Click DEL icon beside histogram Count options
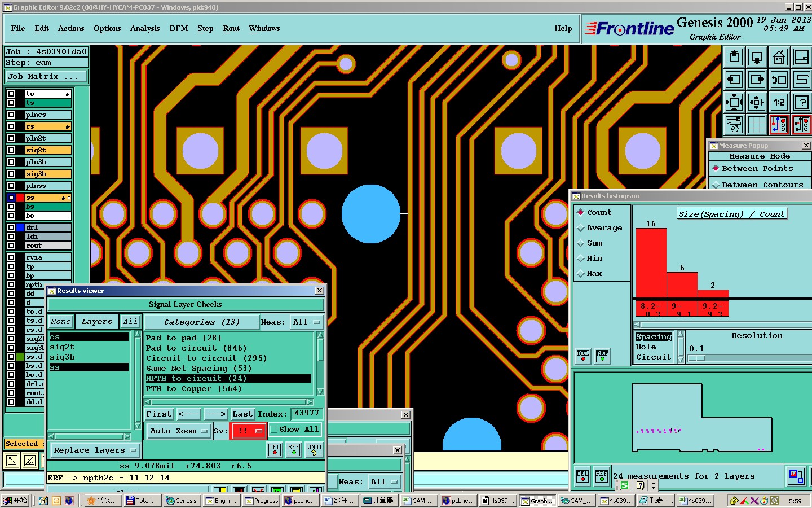This screenshot has width=812, height=508. pyautogui.click(x=583, y=356)
